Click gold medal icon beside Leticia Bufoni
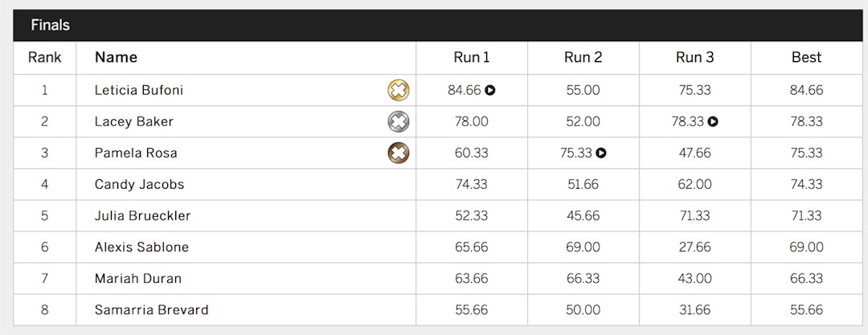Screen dimensions: 868x335 point(398,90)
